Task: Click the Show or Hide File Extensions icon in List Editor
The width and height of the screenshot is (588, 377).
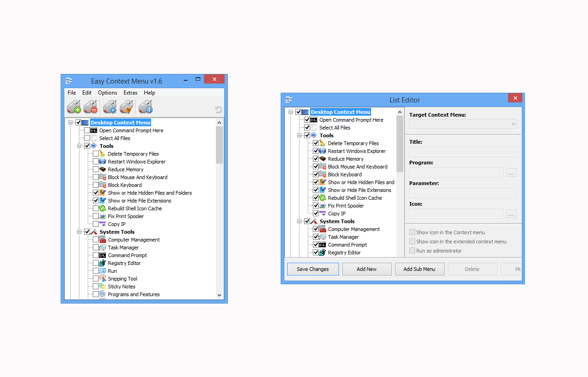Action: (322, 190)
